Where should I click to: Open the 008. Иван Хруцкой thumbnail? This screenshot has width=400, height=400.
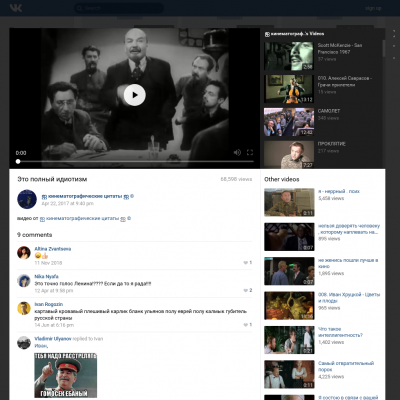(289, 305)
